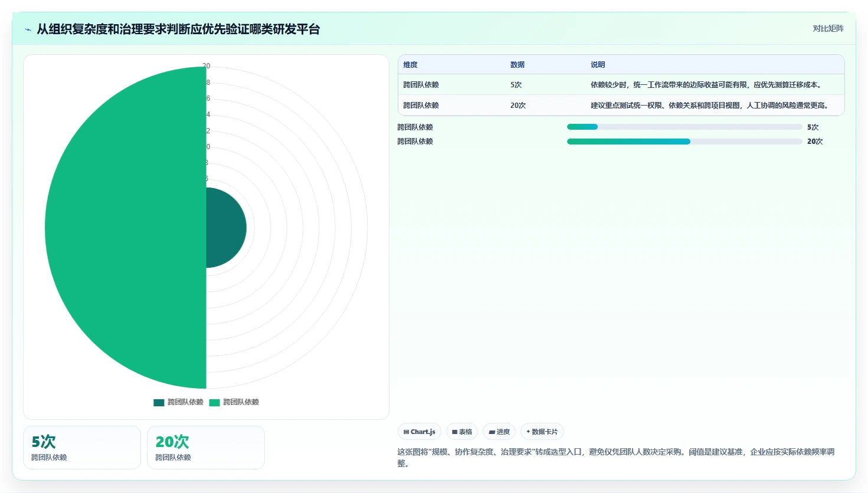This screenshot has height=493, width=868.
Task: Click the 进度 tag
Action: point(499,432)
